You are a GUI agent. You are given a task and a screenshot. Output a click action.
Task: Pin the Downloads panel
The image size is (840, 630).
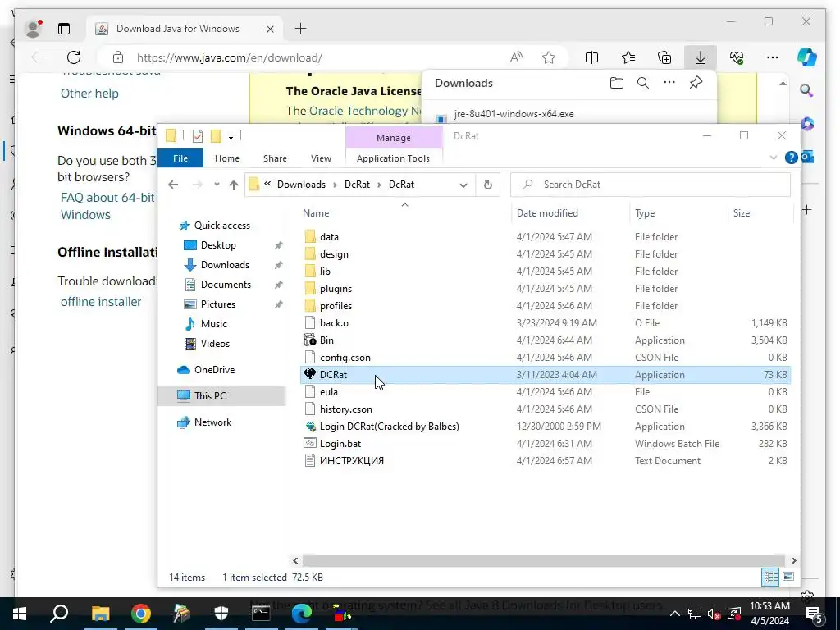[x=696, y=83]
